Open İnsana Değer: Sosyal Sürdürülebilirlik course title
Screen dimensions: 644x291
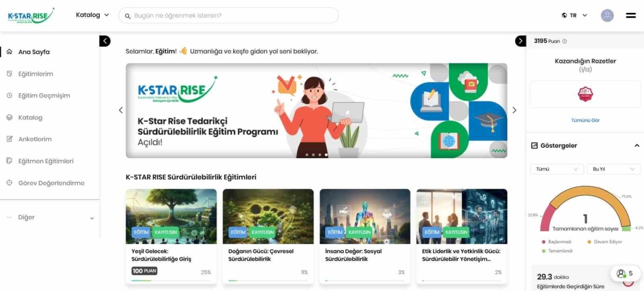[x=354, y=255]
